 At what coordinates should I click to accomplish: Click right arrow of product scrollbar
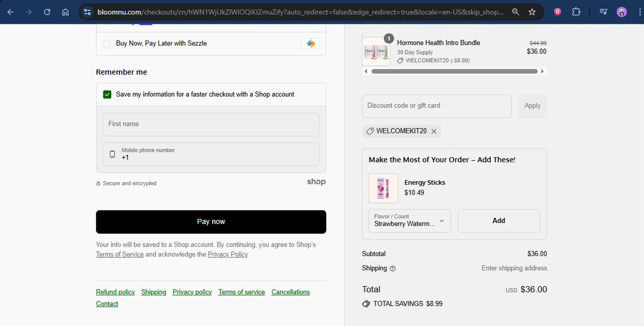[x=543, y=71]
